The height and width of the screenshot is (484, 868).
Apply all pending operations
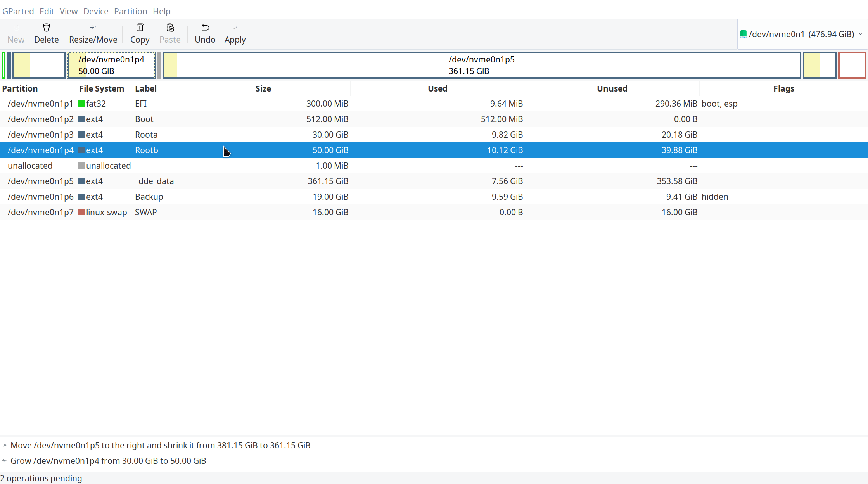[235, 34]
